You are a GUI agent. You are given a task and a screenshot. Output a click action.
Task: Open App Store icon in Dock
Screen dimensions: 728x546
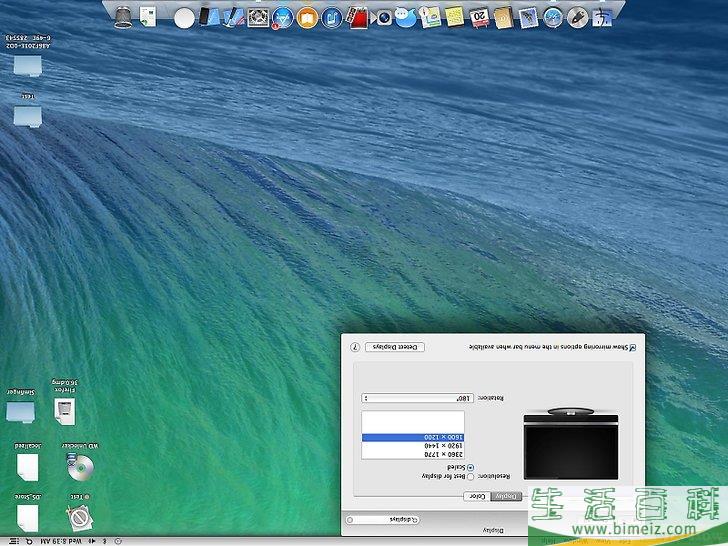[x=282, y=19]
